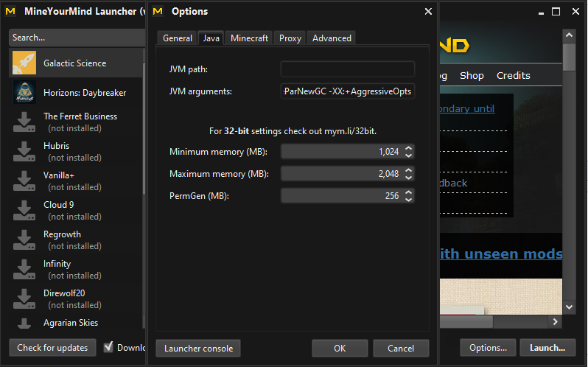Close the Options dialog
Viewport: 588px width, 367px height.
428,12
